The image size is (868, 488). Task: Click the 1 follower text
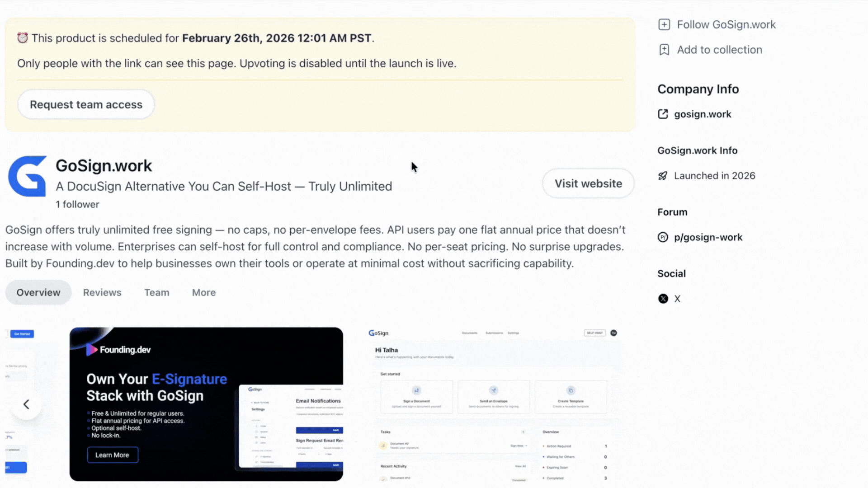(77, 204)
